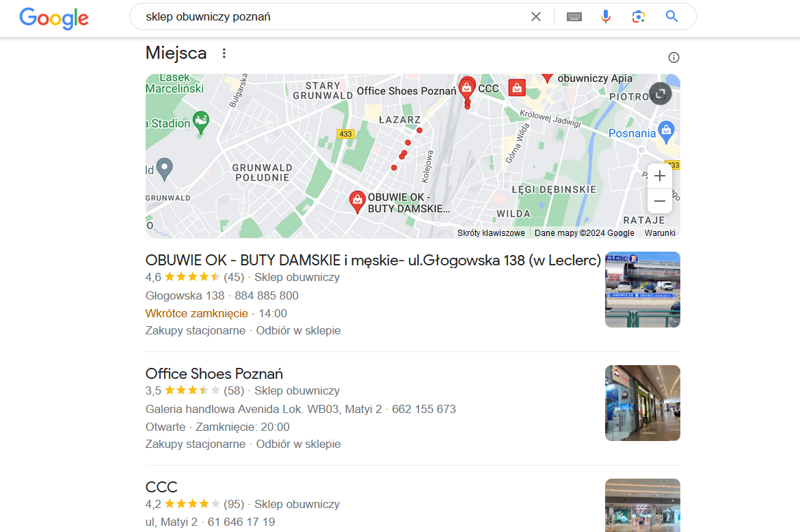Open the three-dot menu next to Miejsca
The width and height of the screenshot is (800, 532).
click(x=224, y=53)
